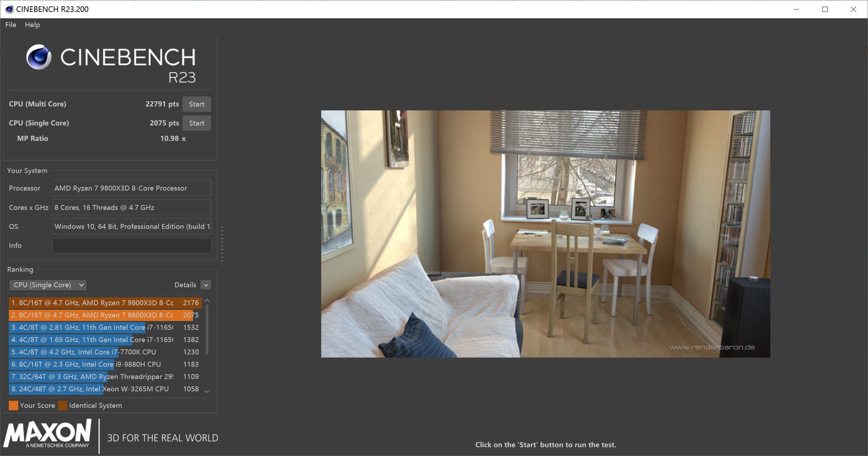
Task: Click the Your Score orange swatch
Action: [13, 405]
